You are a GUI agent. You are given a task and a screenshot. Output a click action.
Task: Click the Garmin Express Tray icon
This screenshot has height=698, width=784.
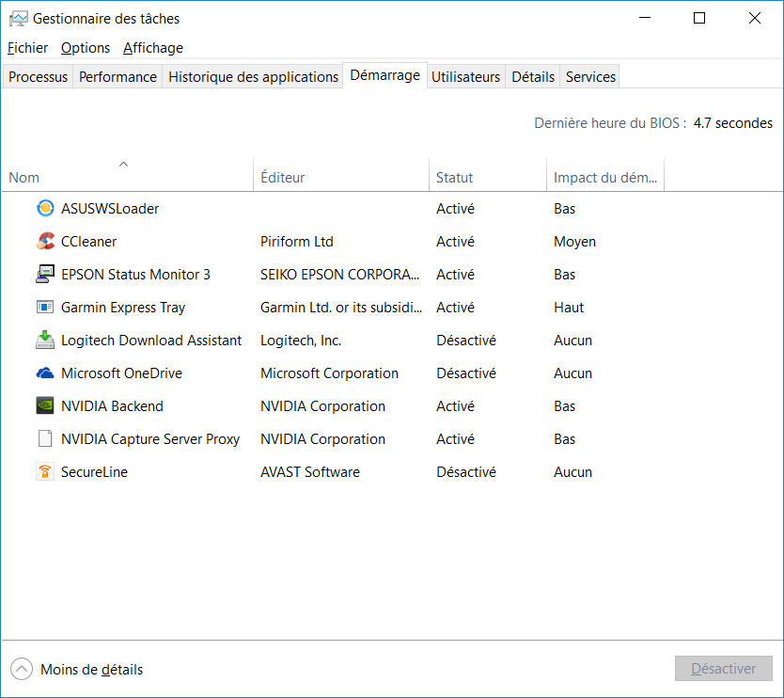click(x=45, y=307)
